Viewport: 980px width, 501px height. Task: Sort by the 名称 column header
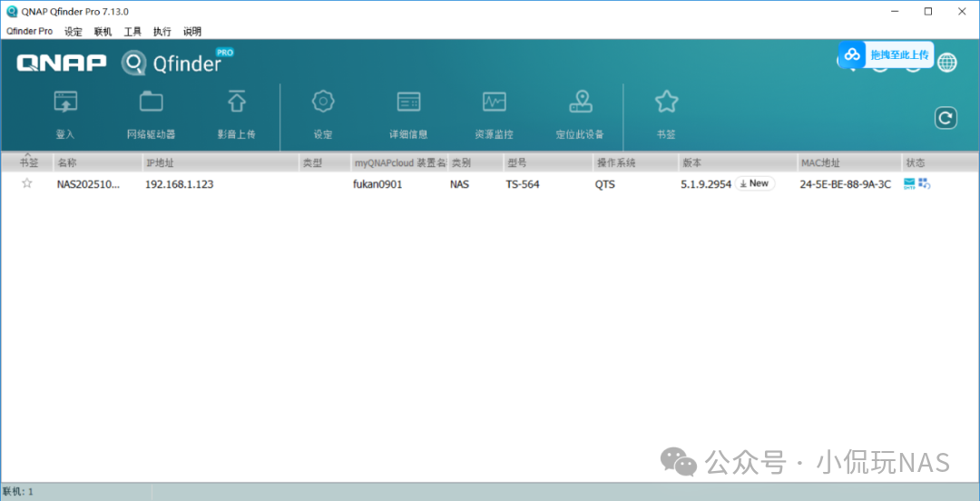click(97, 162)
